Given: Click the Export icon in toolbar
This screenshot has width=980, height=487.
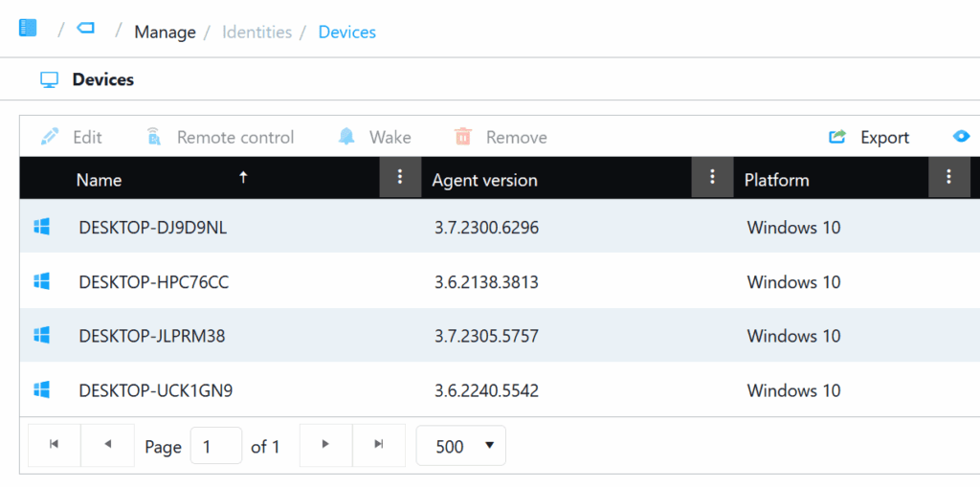Looking at the screenshot, I should point(837,137).
